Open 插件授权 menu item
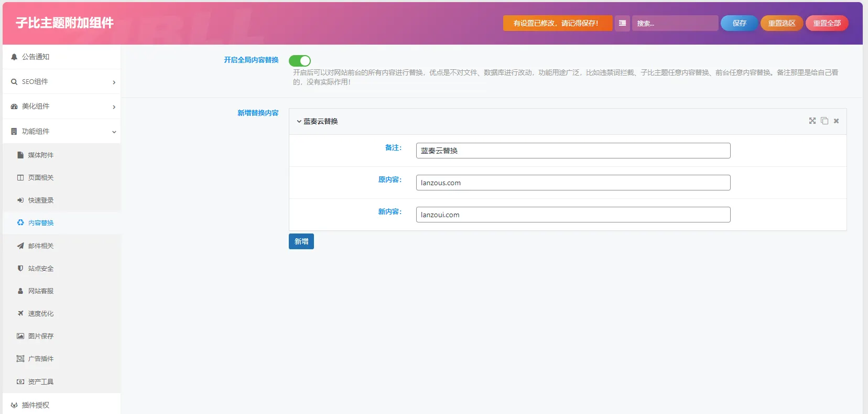The height and width of the screenshot is (414, 868). click(x=62, y=405)
